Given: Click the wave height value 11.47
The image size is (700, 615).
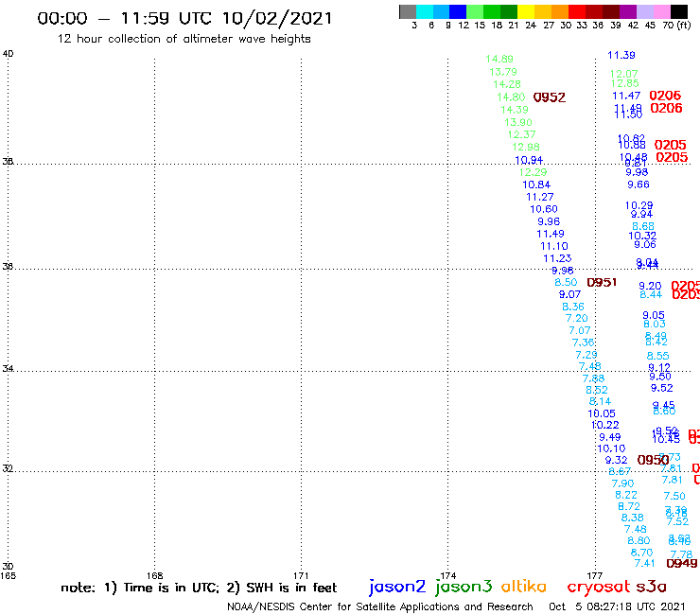Looking at the screenshot, I should pyautogui.click(x=626, y=96).
